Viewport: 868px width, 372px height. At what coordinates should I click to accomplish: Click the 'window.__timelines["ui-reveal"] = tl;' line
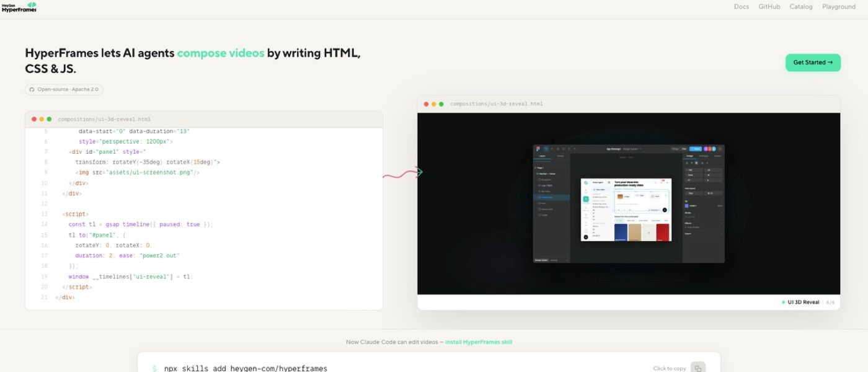coord(131,277)
